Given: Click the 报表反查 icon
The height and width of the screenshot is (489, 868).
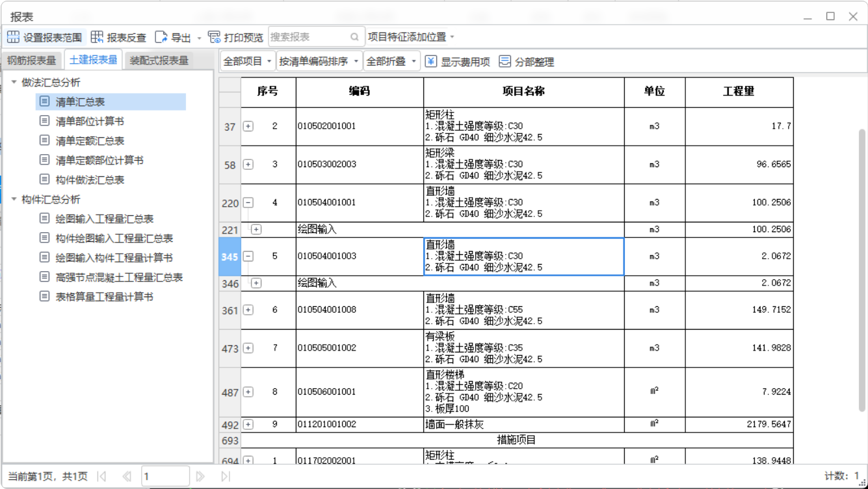Looking at the screenshot, I should click(x=97, y=37).
